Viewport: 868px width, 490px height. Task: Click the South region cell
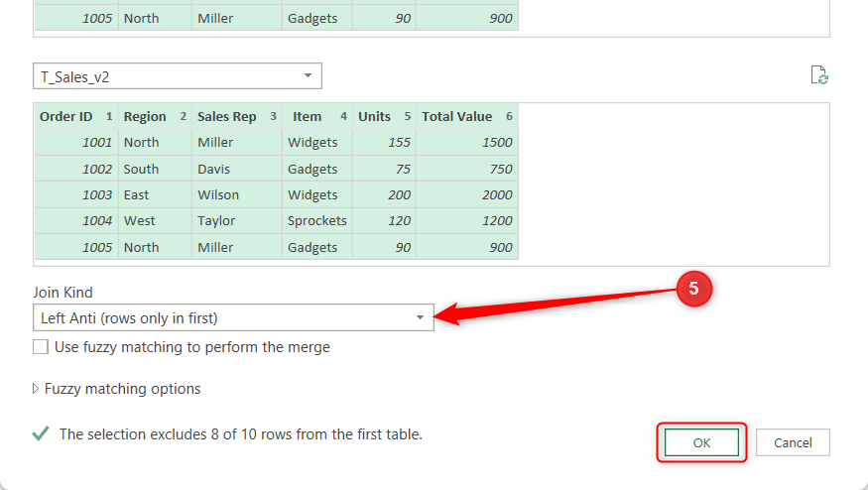click(x=155, y=169)
